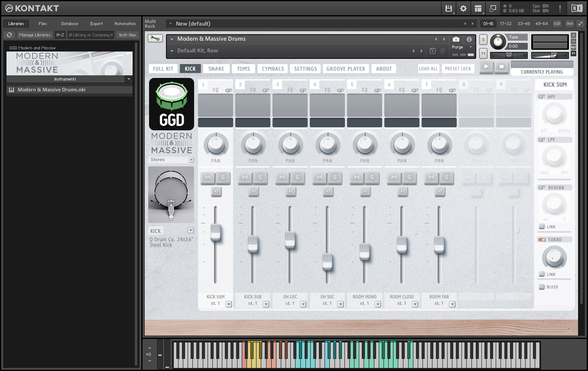This screenshot has width=588, height=371.
Task: Invert phase on ROOM FAR channel
Action: pos(439,191)
